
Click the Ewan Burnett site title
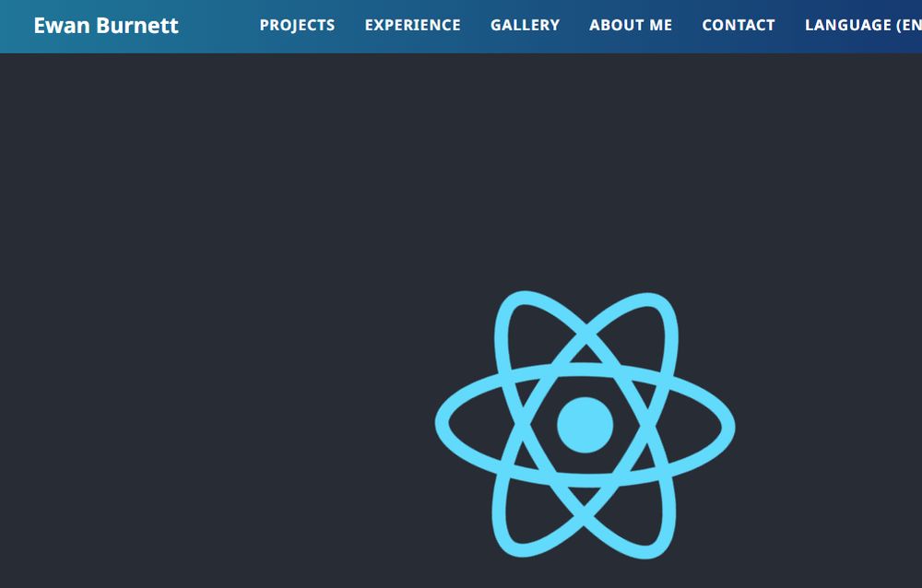[x=106, y=26]
